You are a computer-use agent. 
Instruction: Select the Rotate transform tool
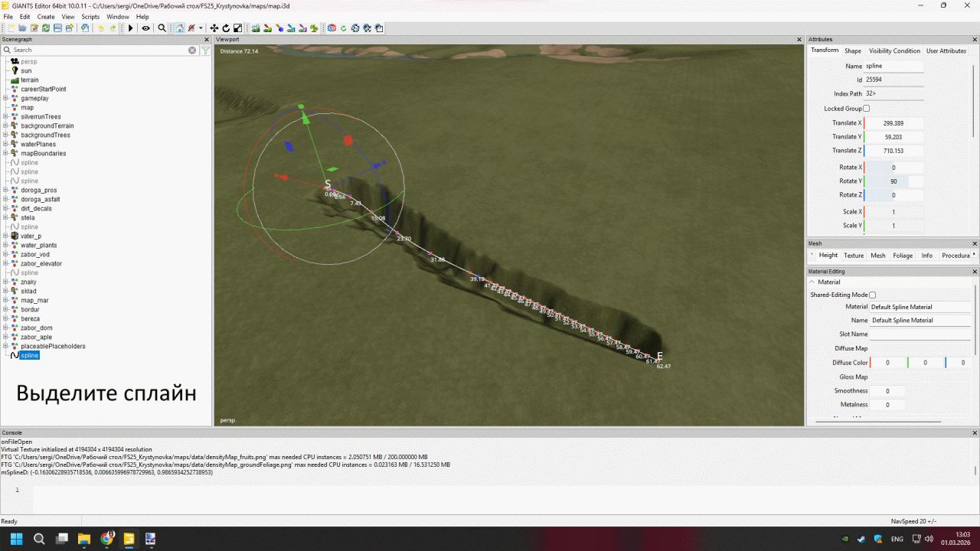pyautogui.click(x=227, y=28)
